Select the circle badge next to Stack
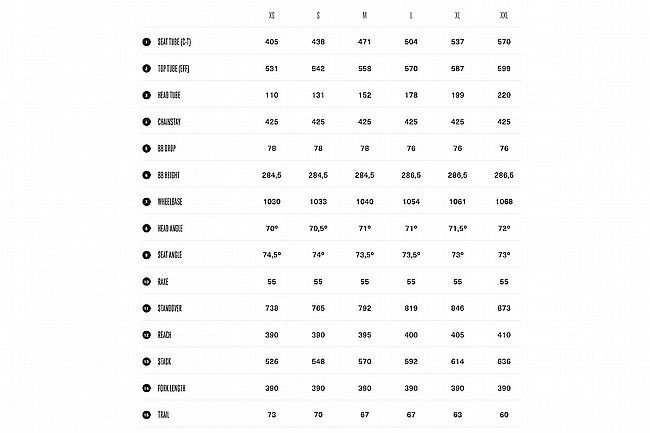 pos(146,360)
